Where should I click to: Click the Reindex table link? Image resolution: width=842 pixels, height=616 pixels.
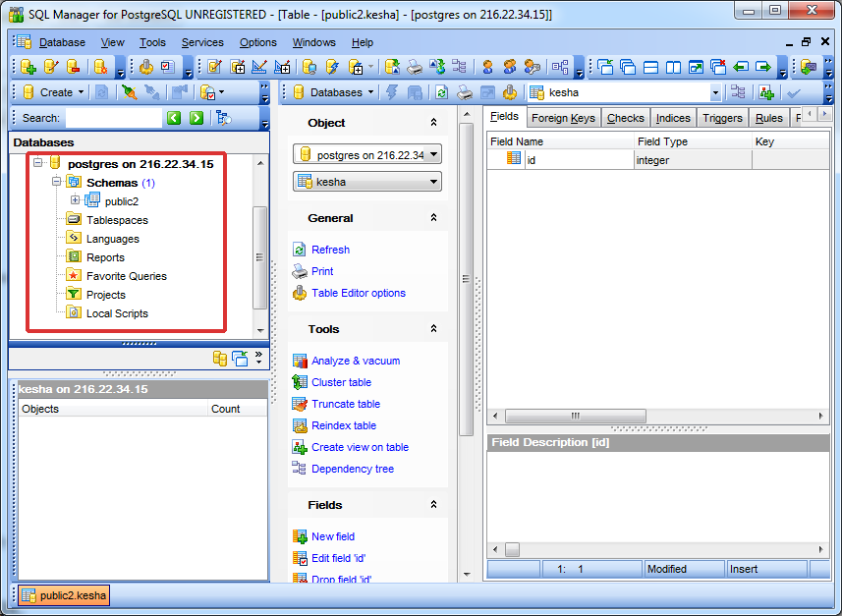point(344,425)
